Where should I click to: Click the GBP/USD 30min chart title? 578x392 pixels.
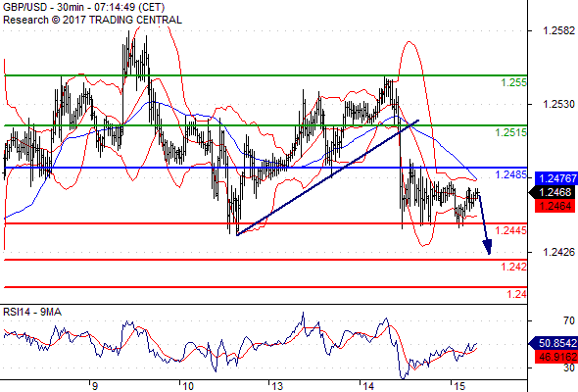(83, 7)
